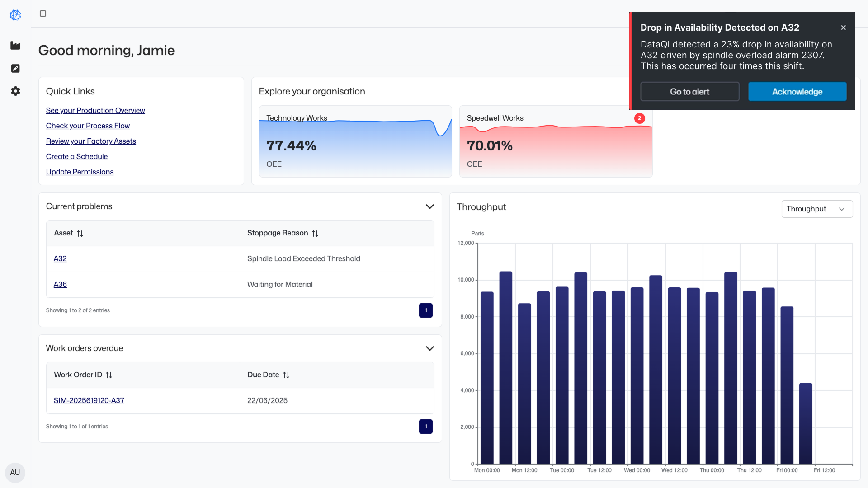Open the settings gear icon
The width and height of the screenshot is (868, 488).
(x=15, y=91)
